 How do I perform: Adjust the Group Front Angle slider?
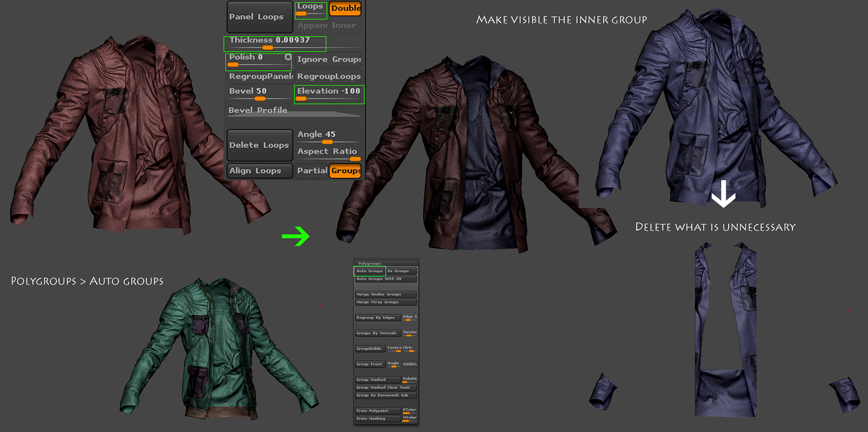(394, 364)
